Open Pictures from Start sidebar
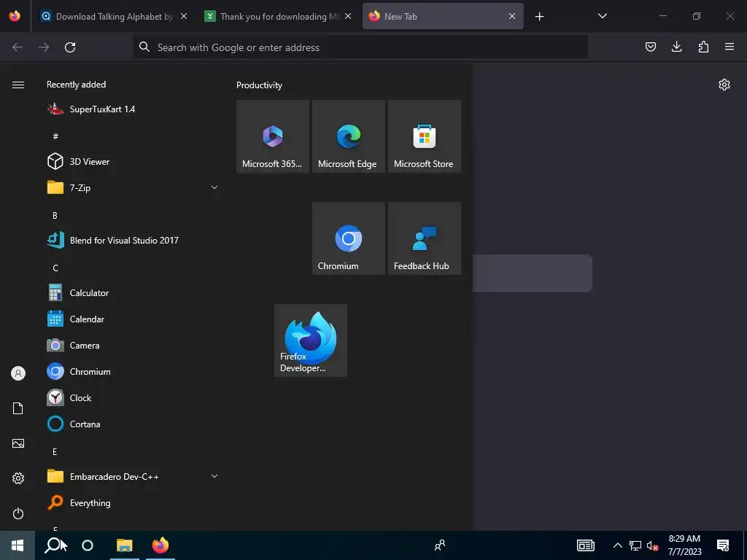This screenshot has height=560, width=747. [x=18, y=443]
